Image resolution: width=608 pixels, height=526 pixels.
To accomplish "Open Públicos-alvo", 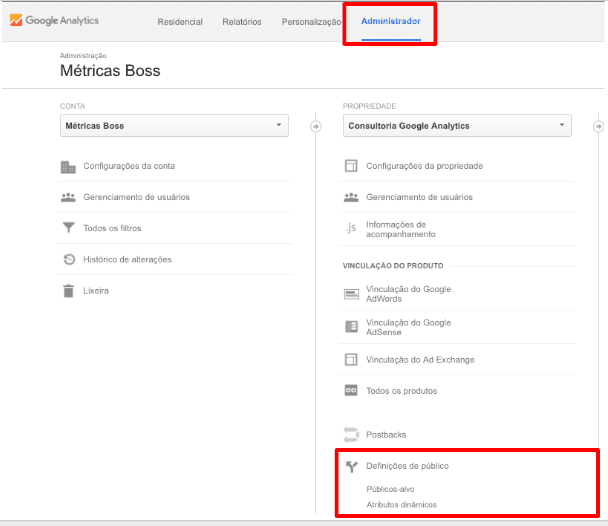I will tap(390, 489).
